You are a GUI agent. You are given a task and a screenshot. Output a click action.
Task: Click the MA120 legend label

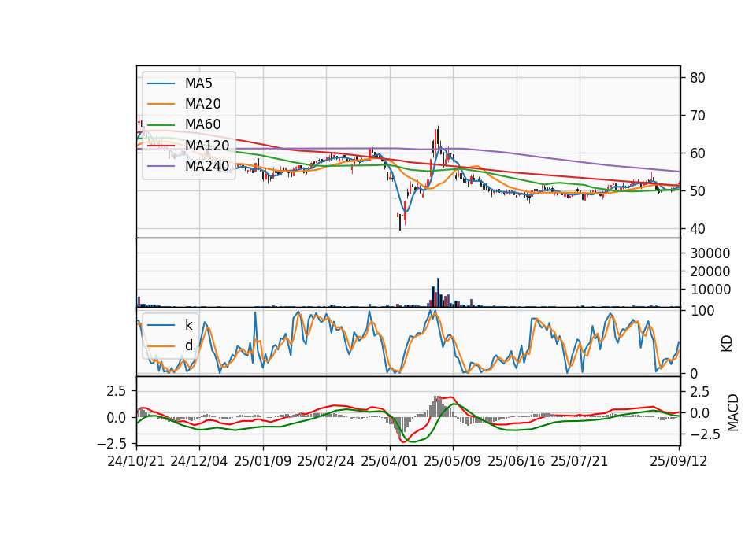tap(207, 146)
